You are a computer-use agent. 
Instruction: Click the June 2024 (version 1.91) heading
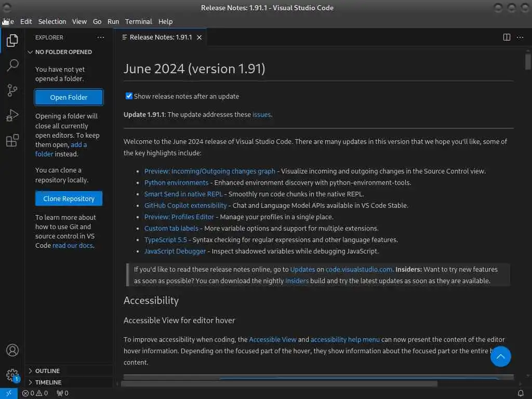[x=194, y=69]
